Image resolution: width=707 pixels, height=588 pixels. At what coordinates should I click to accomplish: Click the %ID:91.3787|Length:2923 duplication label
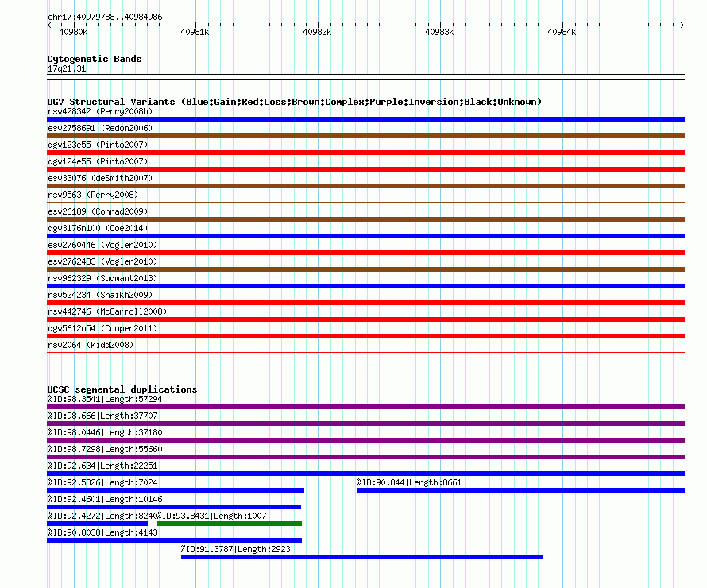coord(236,549)
